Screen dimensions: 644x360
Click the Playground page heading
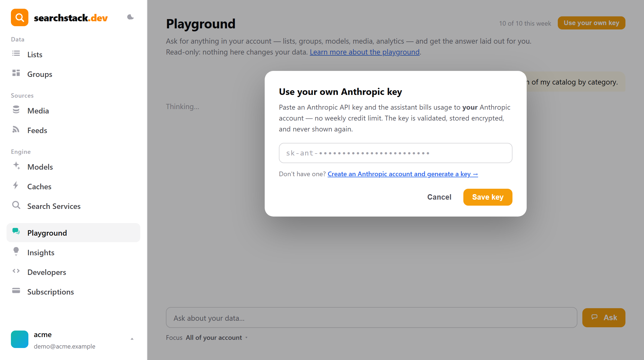pyautogui.click(x=201, y=24)
